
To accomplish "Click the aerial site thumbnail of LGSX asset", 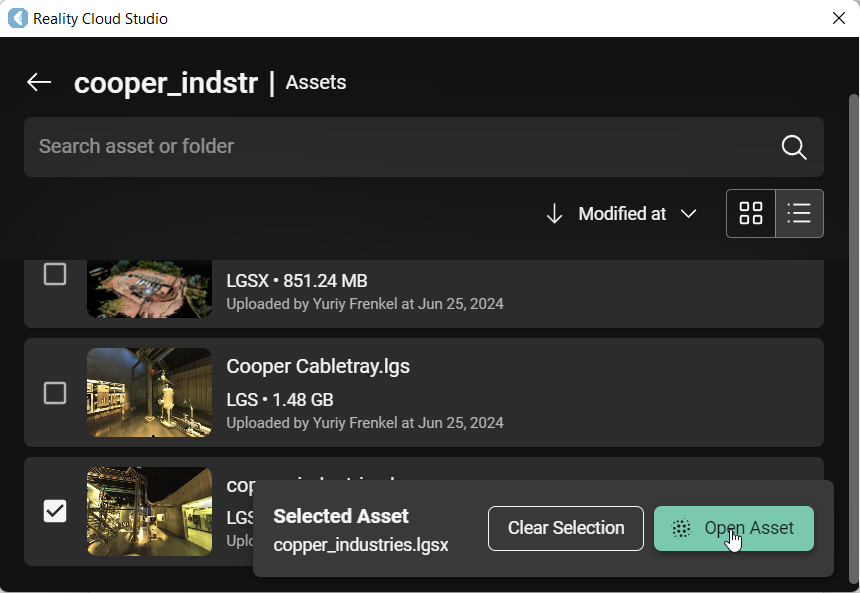I will [x=149, y=288].
